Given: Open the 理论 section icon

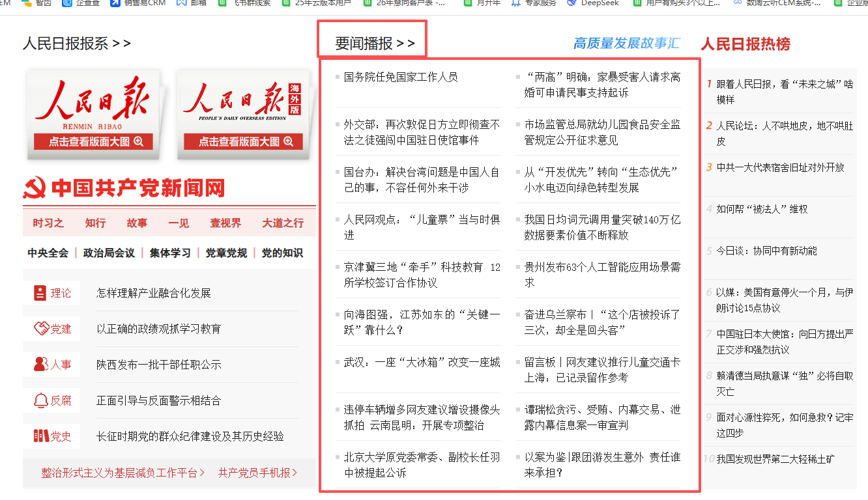Looking at the screenshot, I should (40, 293).
